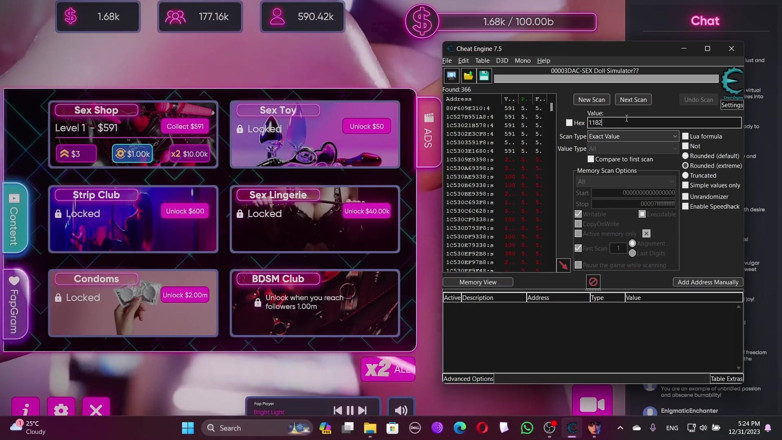Open the ADS side tab

[428, 132]
